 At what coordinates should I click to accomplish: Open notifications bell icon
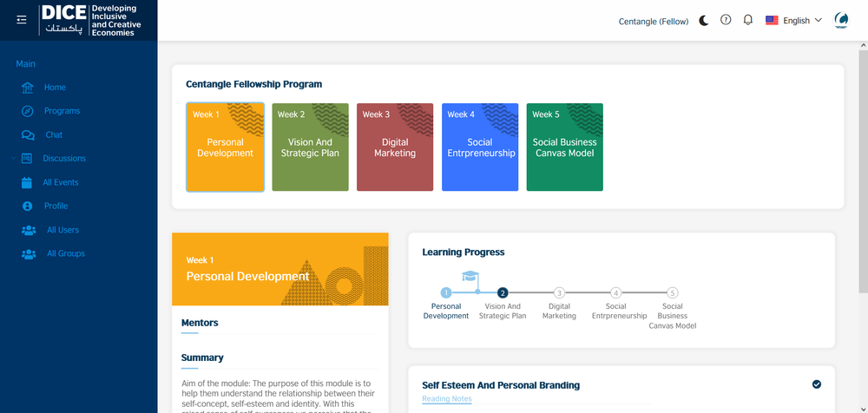tap(748, 20)
